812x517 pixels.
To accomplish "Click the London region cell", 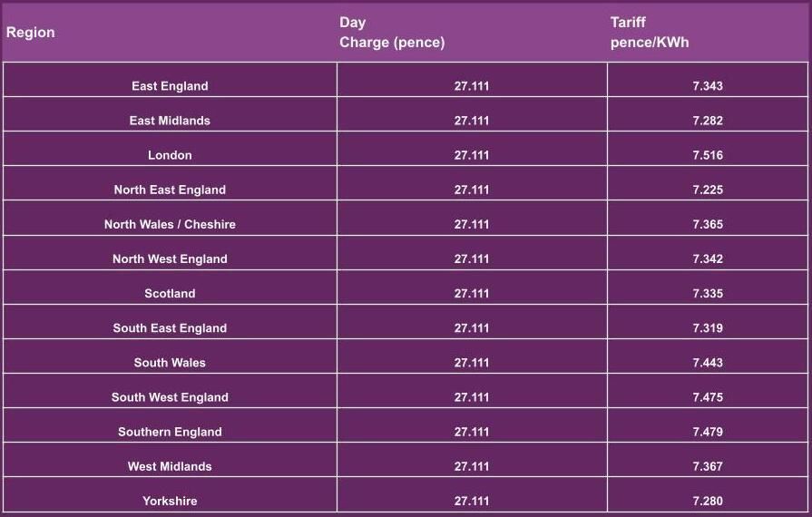I will pos(170,155).
